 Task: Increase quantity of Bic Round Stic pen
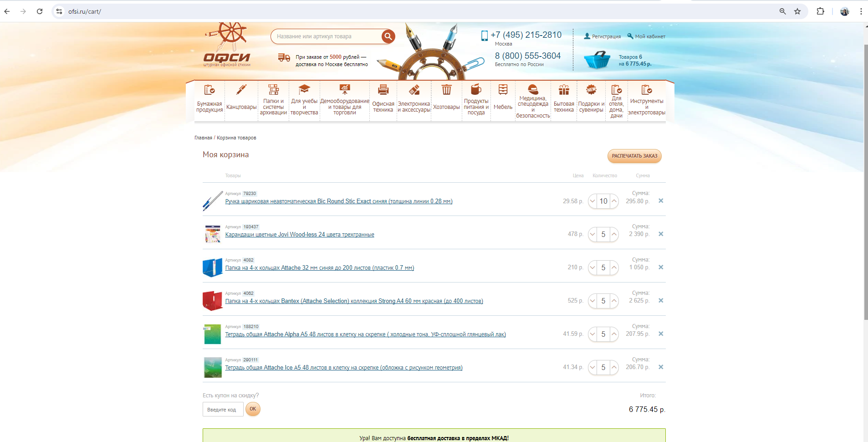click(614, 201)
